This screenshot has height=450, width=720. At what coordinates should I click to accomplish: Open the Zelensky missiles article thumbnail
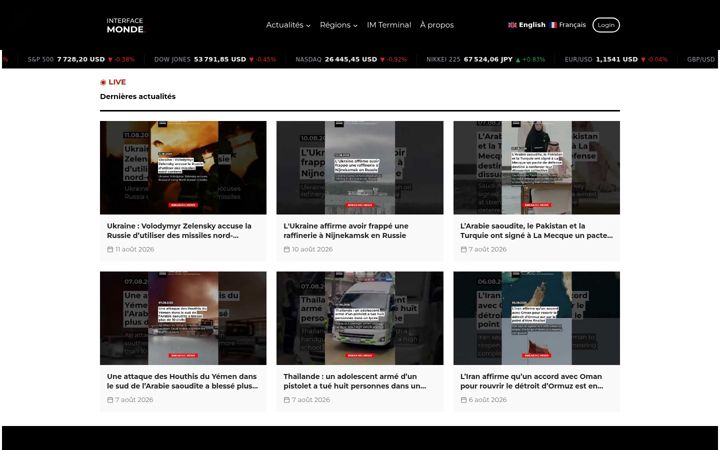(x=183, y=168)
